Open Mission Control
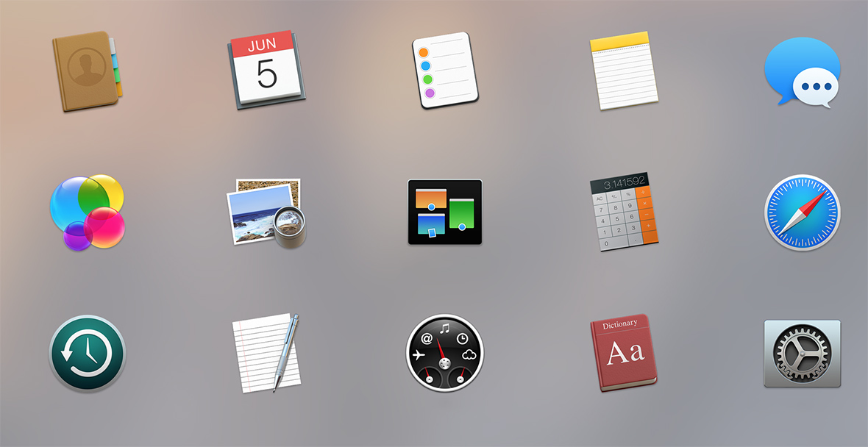Image resolution: width=868 pixels, height=447 pixels. coord(444,213)
